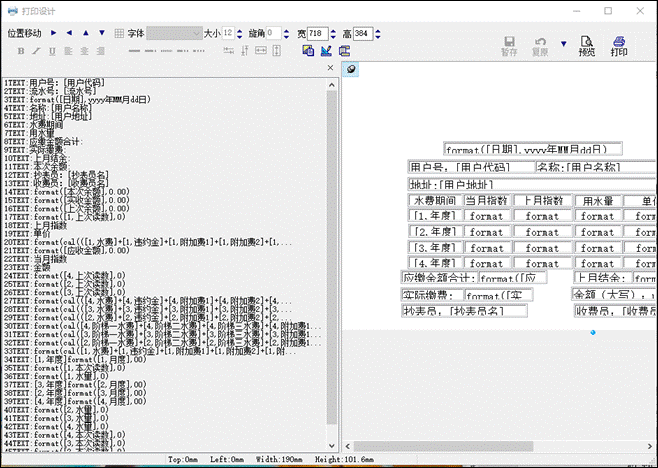Toggle italic formatting

[x=37, y=51]
